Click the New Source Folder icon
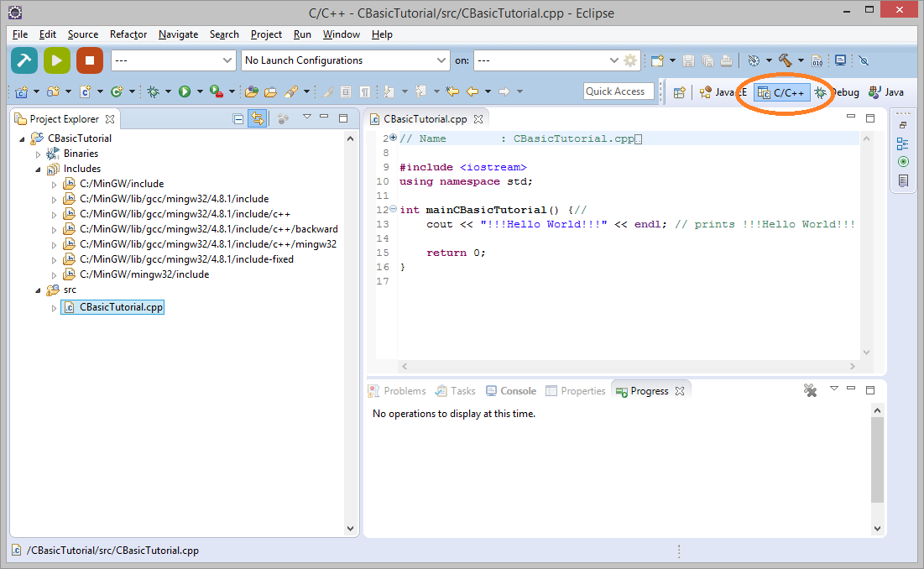This screenshot has width=924, height=569. pos(54,91)
